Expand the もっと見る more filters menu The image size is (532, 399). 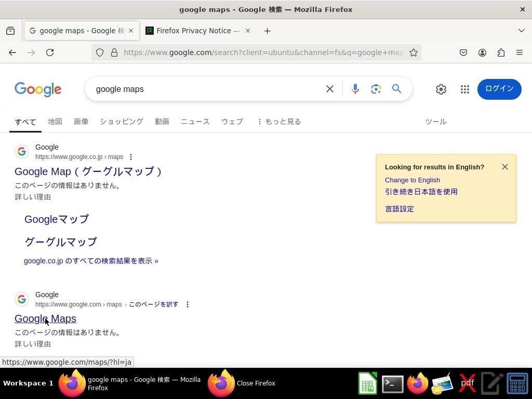coord(279,122)
